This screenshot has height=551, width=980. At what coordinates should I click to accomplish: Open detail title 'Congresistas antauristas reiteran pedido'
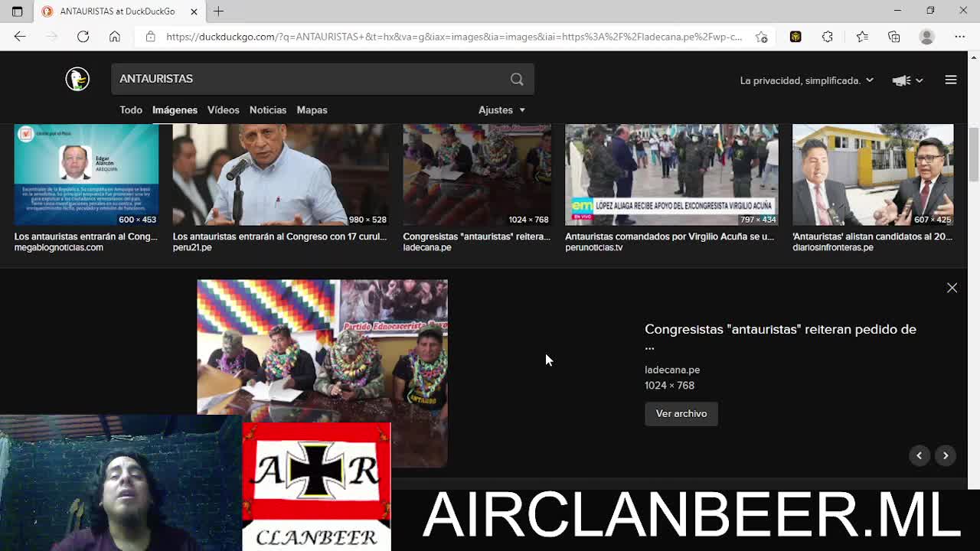point(780,337)
